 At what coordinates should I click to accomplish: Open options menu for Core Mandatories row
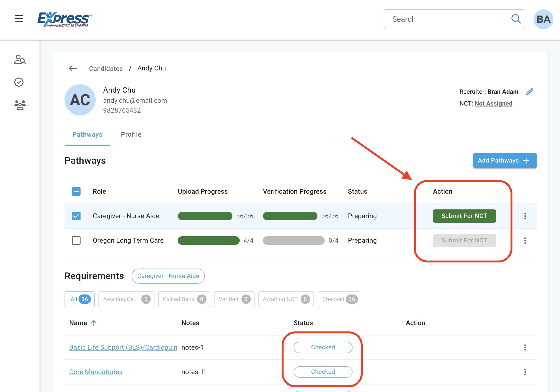525,372
